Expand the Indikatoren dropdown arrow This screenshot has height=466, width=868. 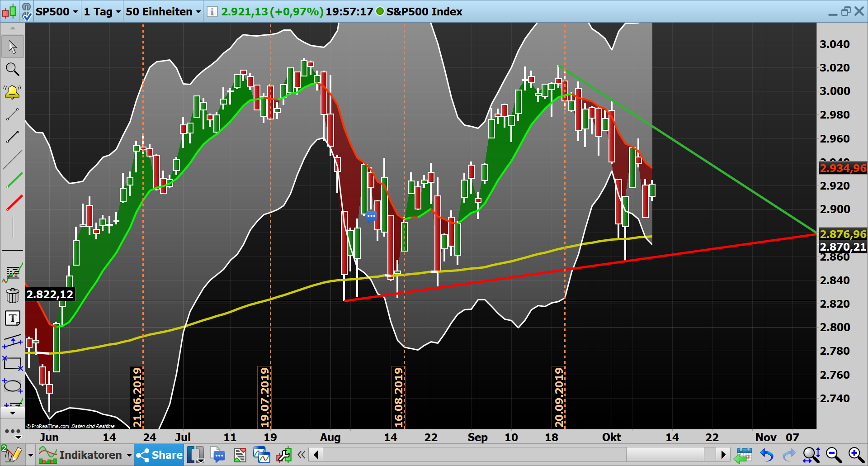[x=129, y=455]
